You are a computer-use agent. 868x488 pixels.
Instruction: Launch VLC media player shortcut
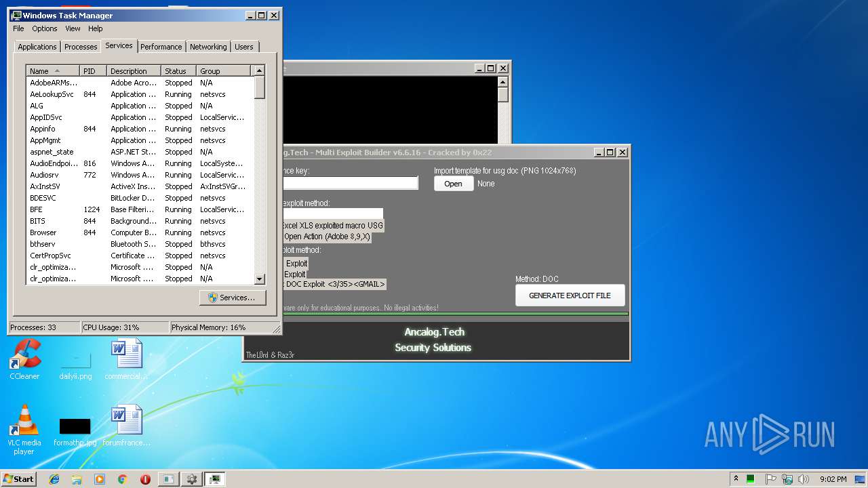24,430
